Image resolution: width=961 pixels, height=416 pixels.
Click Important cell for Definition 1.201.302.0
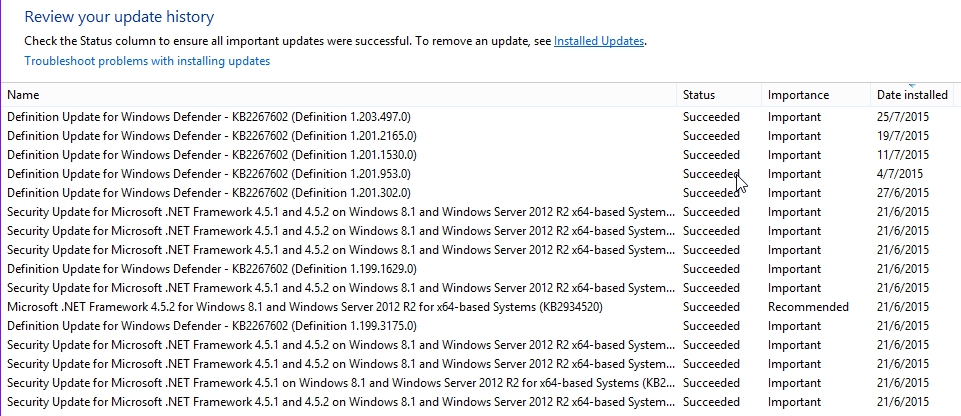coord(794,192)
